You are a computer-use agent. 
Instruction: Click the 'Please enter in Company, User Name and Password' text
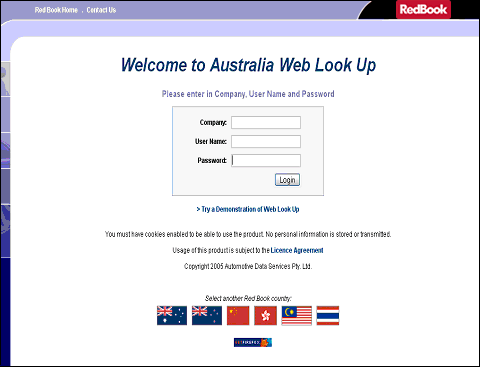(x=248, y=94)
